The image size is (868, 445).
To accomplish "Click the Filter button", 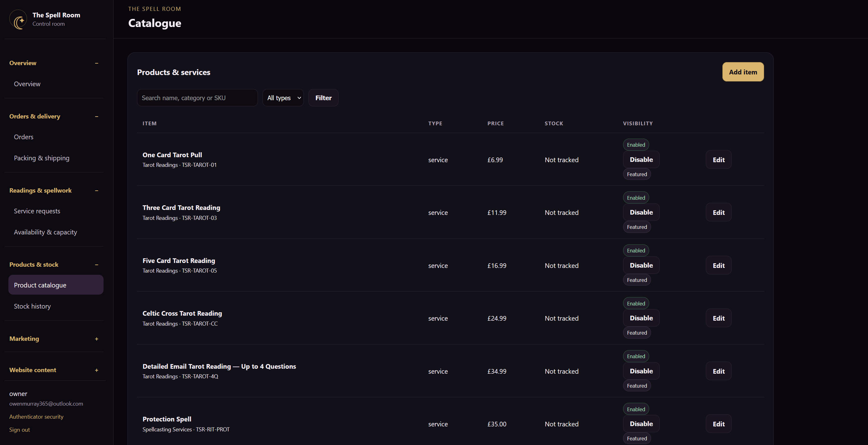I will point(323,98).
